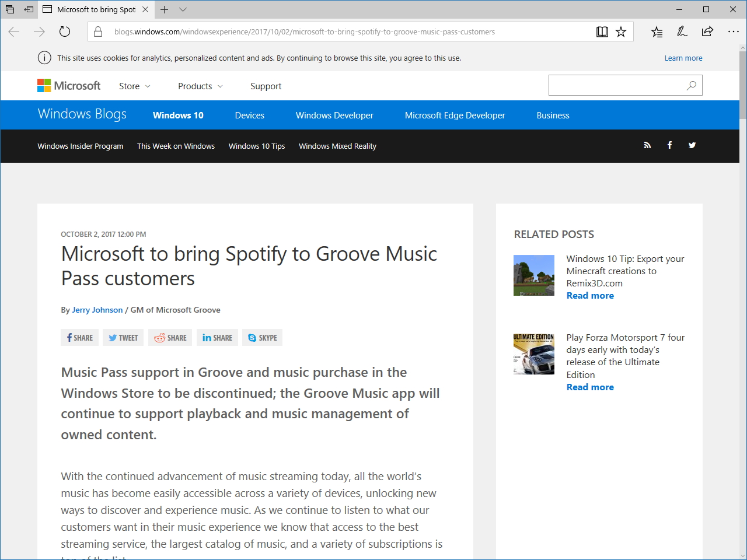Open This Week on Windows
The width and height of the screenshot is (747, 560).
click(176, 146)
